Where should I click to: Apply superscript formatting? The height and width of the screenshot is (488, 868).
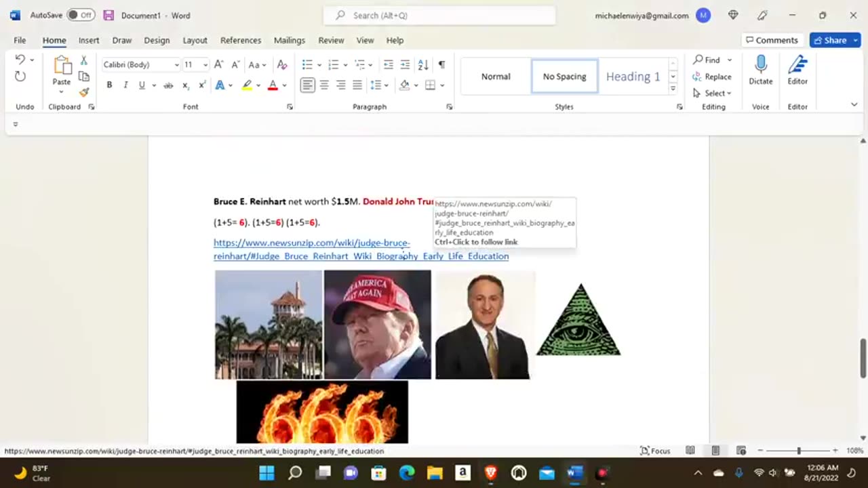[x=202, y=85]
